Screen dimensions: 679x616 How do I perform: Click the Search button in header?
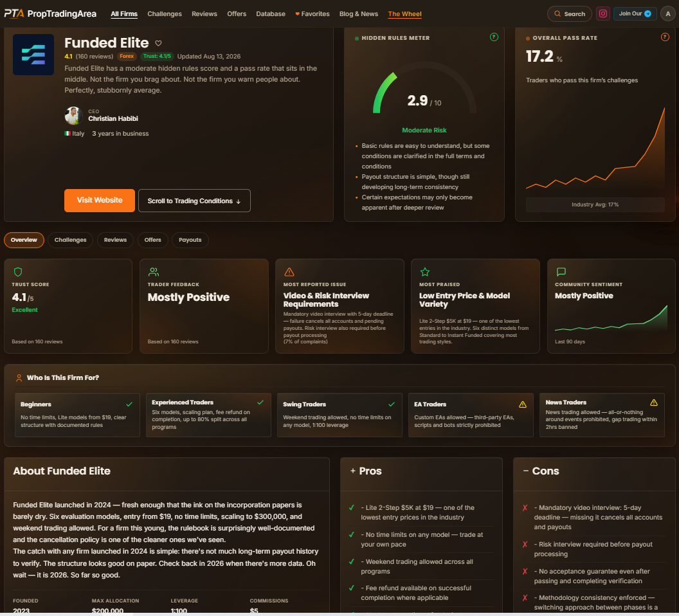(570, 14)
